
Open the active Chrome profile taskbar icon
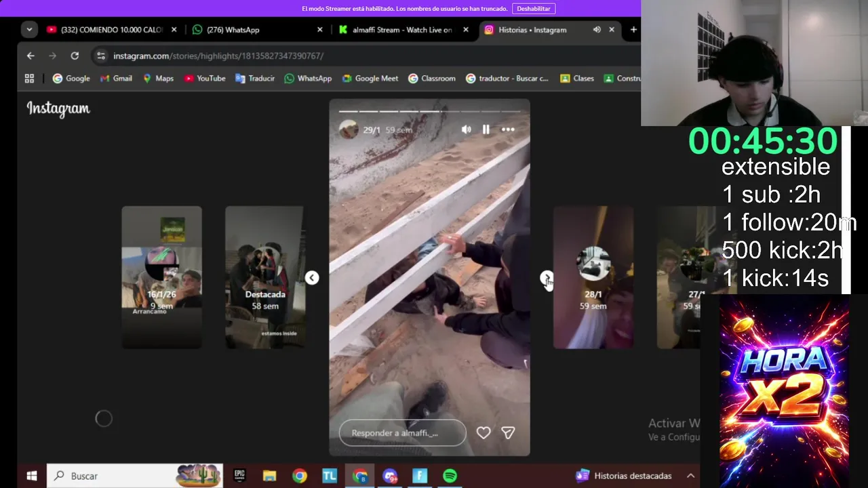360,476
